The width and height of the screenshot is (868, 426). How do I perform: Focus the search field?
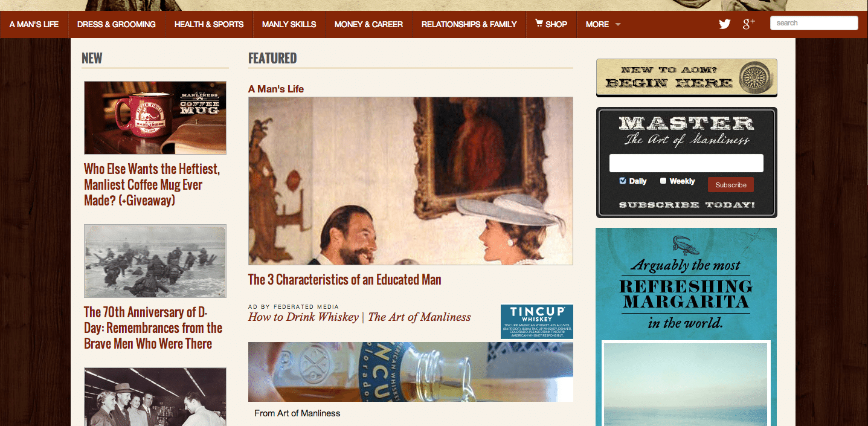pyautogui.click(x=814, y=23)
